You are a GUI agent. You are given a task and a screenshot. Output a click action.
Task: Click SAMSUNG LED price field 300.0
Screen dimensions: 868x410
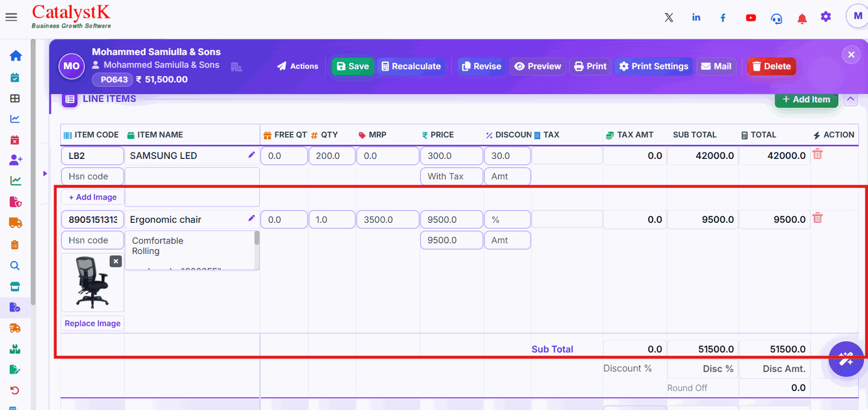pyautogui.click(x=451, y=156)
